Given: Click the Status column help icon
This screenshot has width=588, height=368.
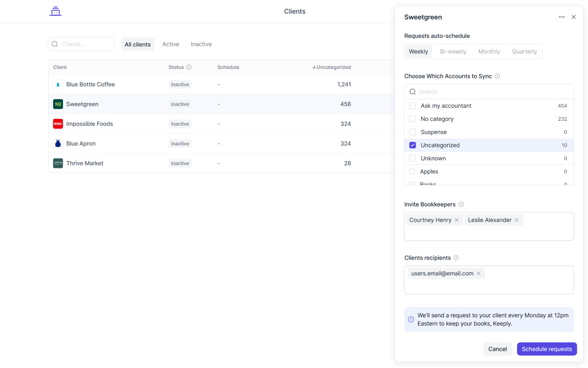Looking at the screenshot, I should pos(189,67).
